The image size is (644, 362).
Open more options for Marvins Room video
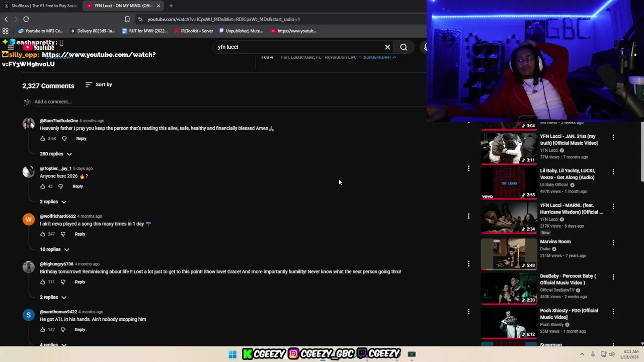click(613, 243)
